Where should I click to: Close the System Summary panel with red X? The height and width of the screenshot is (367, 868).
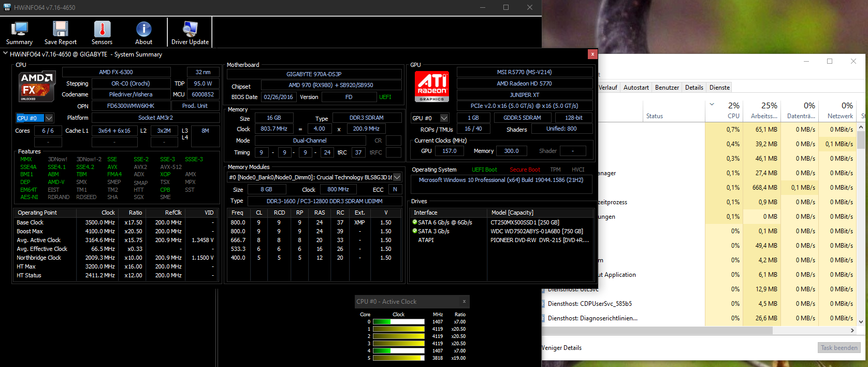point(592,54)
